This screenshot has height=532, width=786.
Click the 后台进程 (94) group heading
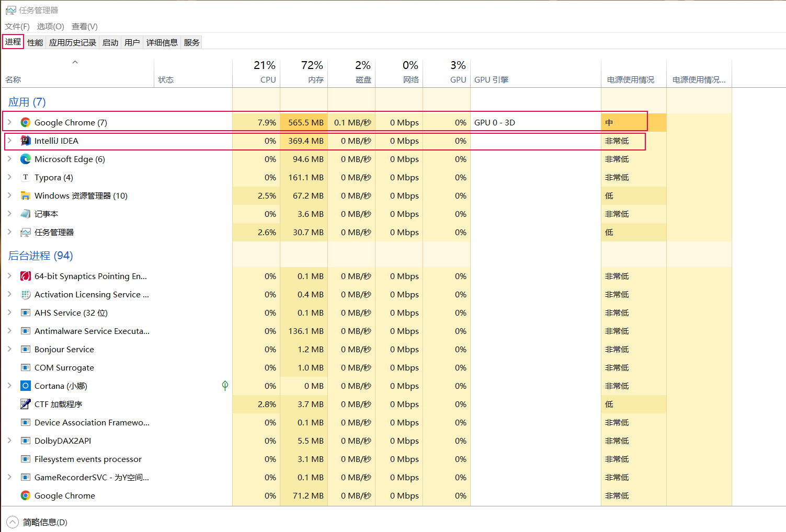tap(41, 256)
